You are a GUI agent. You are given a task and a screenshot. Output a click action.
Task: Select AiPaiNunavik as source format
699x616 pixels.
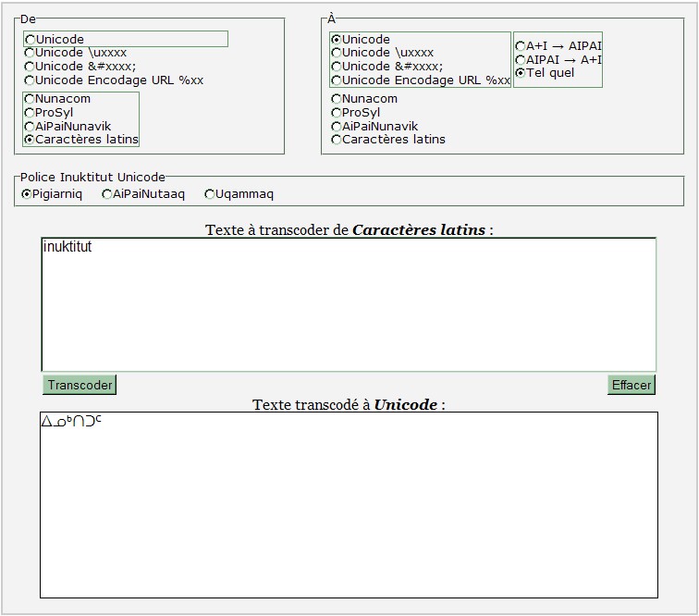click(x=31, y=127)
